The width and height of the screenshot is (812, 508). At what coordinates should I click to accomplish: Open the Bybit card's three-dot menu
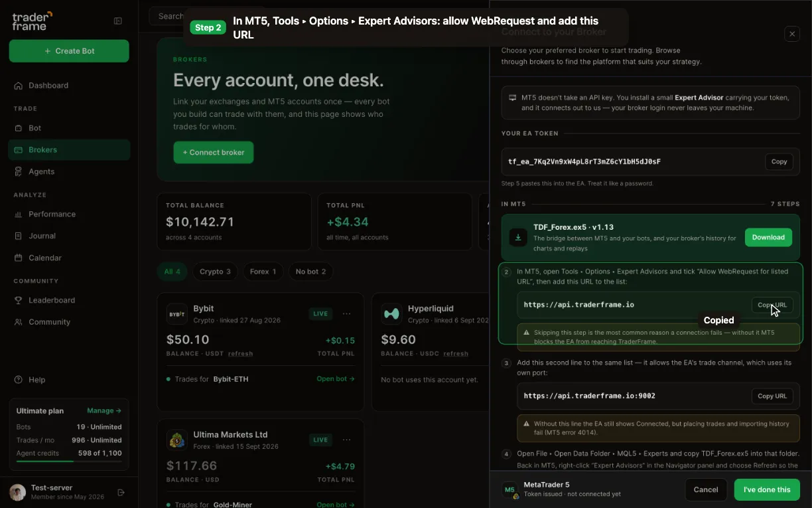[346, 313]
